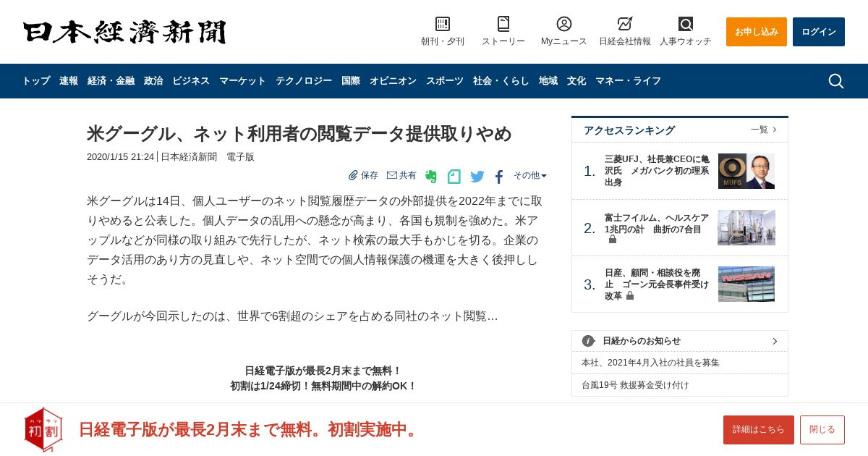The width and height of the screenshot is (868, 456).
Task: Open the 朝刊・夕刊 newspaper icon
Action: click(x=443, y=24)
